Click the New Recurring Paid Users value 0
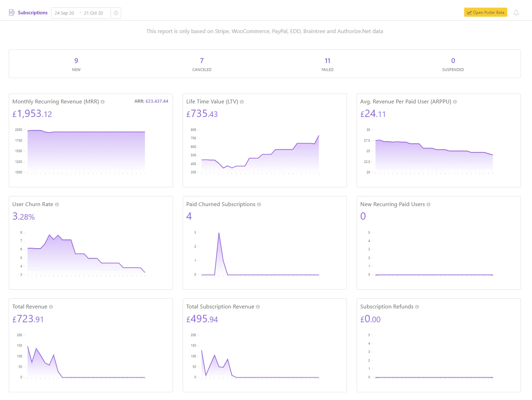532x400 pixels. click(363, 217)
